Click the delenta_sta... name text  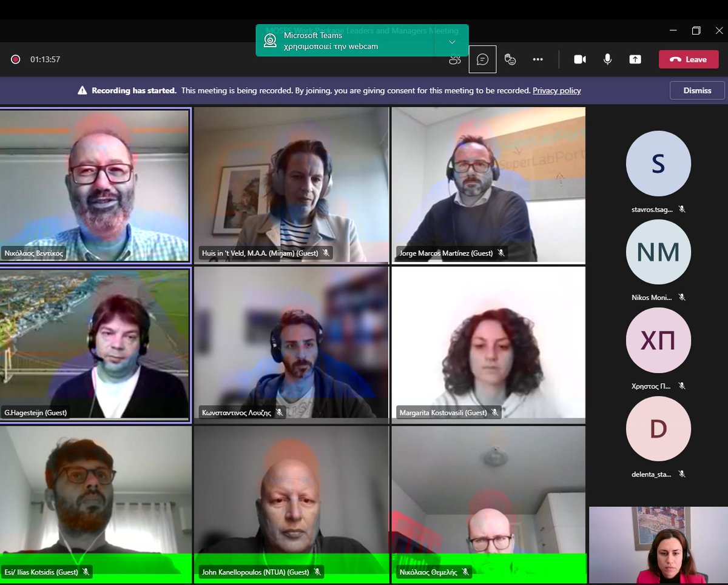[x=652, y=475]
